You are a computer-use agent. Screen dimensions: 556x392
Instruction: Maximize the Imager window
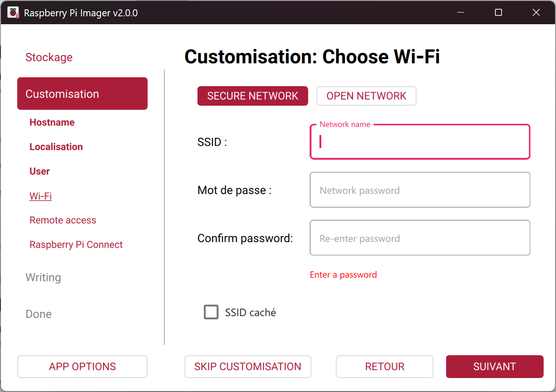pyautogui.click(x=498, y=13)
